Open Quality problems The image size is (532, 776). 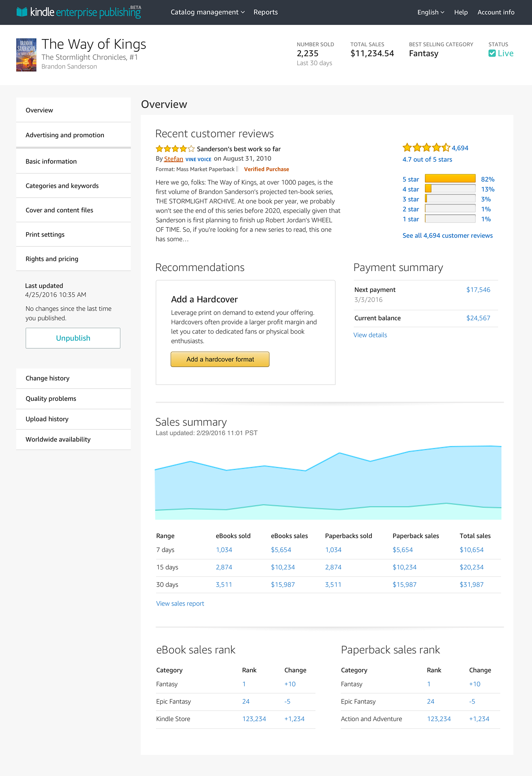[73, 399]
